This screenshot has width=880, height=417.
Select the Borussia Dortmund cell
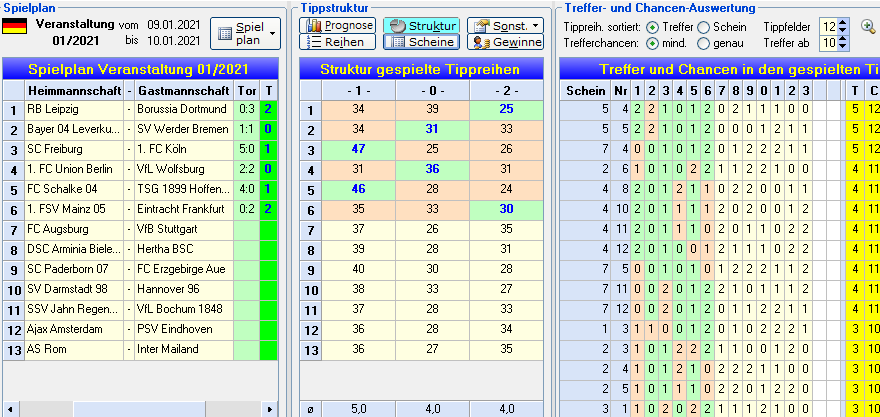pyautogui.click(x=184, y=109)
